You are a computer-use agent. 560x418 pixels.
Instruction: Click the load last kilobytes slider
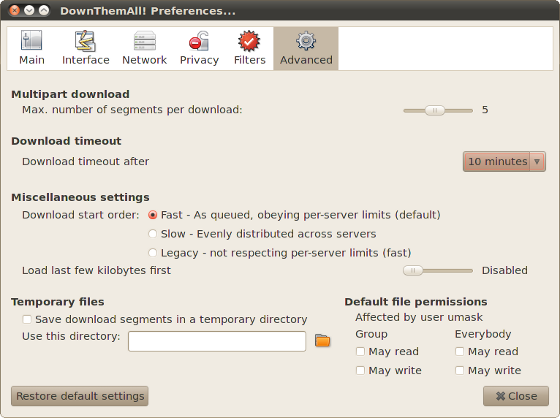[x=438, y=270]
